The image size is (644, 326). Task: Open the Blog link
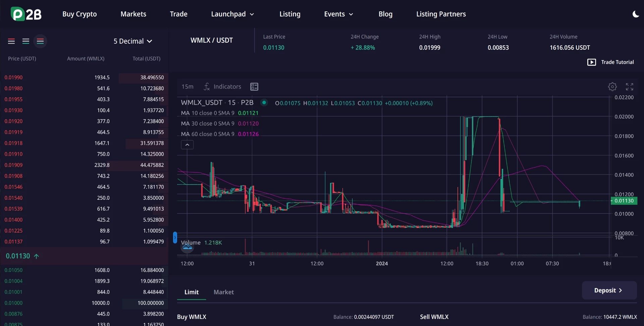tap(385, 14)
